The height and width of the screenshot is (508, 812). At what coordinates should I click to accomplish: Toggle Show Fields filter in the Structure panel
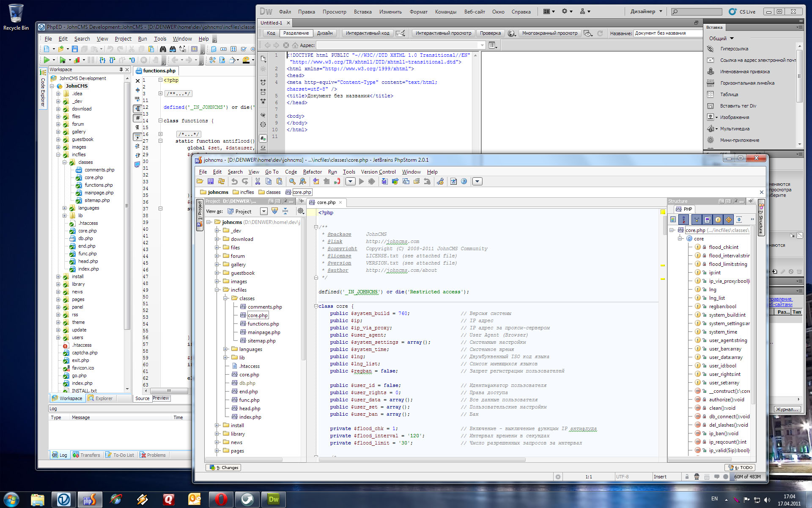coord(718,219)
